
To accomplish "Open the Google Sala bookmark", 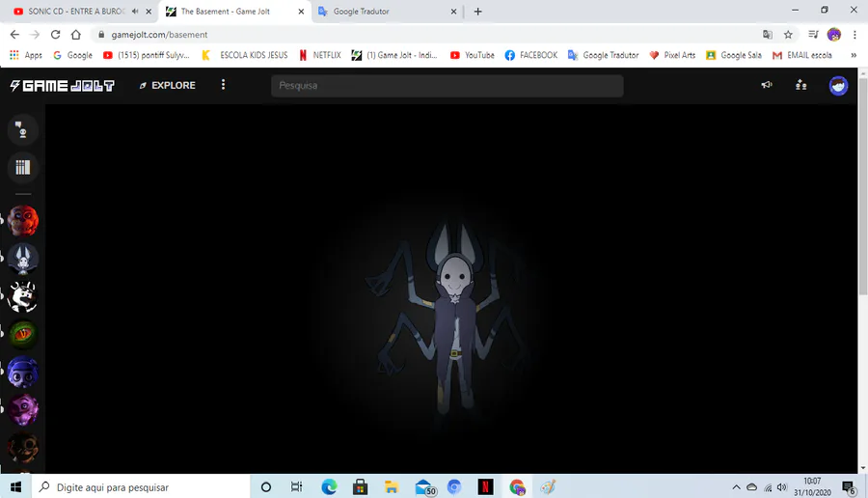I will point(734,55).
